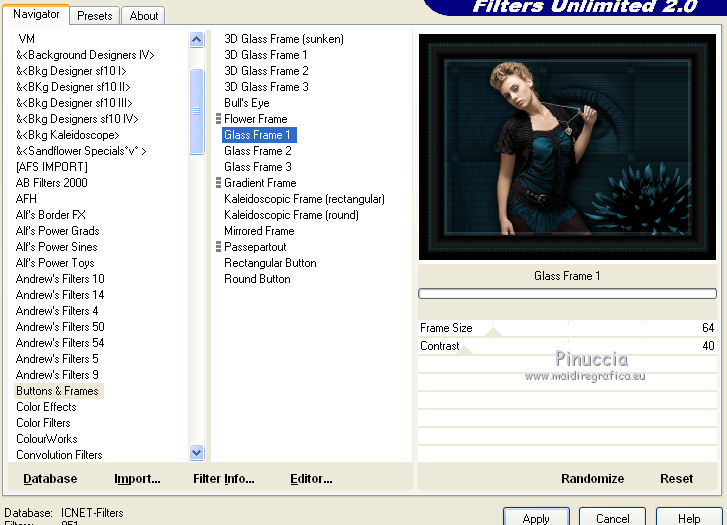Screen dimensions: 727x525
Task: Reset filter parameters
Action: pos(676,479)
